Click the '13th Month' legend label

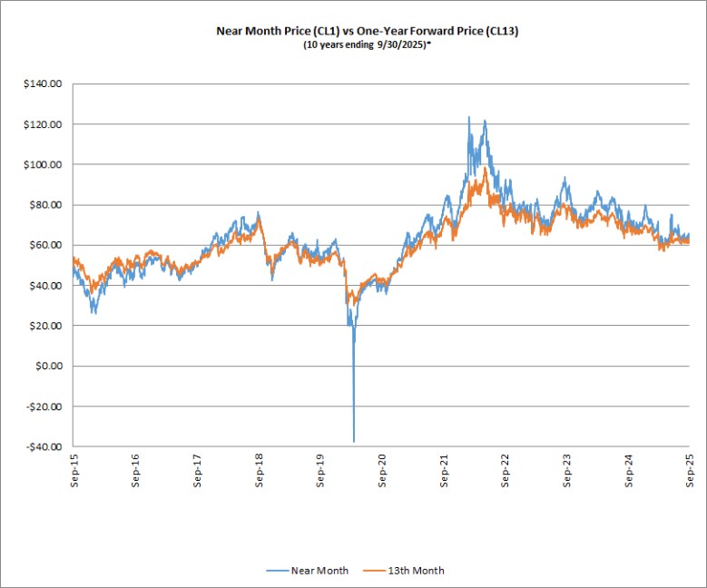point(417,571)
